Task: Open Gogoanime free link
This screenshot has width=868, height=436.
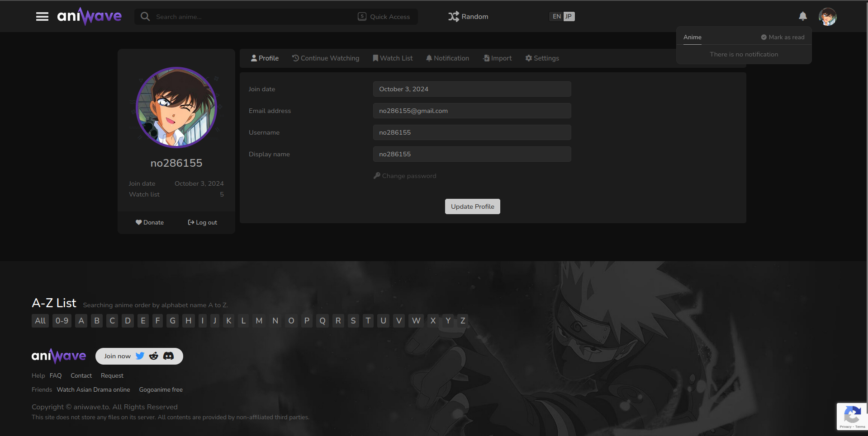Action: [x=161, y=390]
